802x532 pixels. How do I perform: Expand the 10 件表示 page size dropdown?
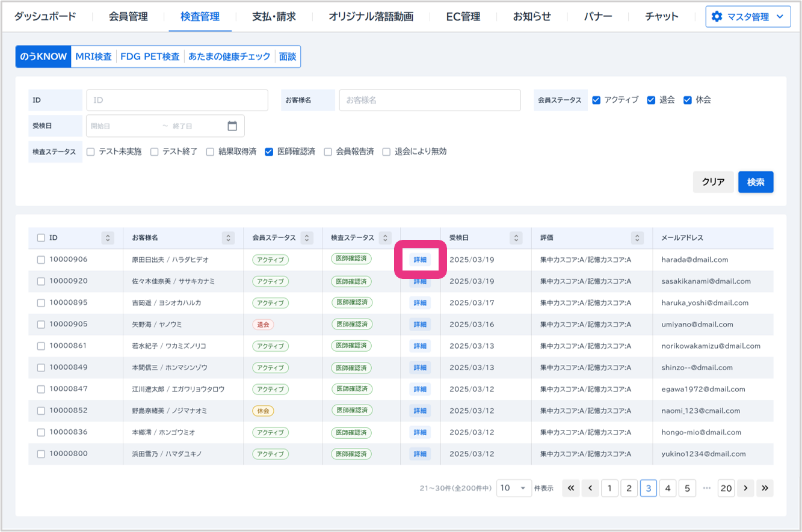pos(514,488)
